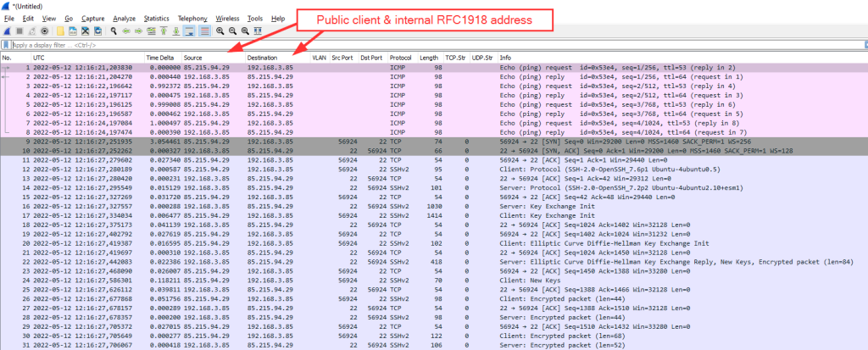Select packet 2 ICMP echo reply row
This screenshot has width=868, height=350.
point(434,76)
